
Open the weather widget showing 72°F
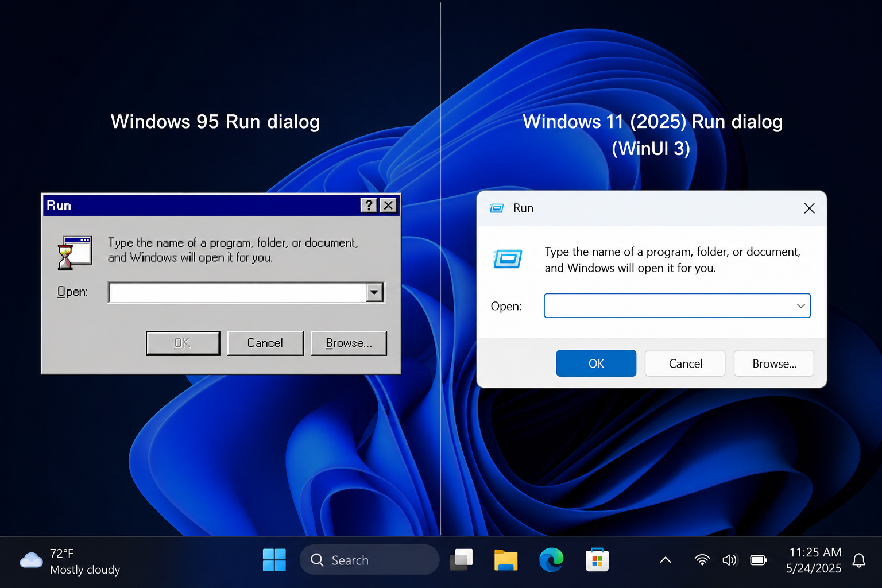point(70,561)
